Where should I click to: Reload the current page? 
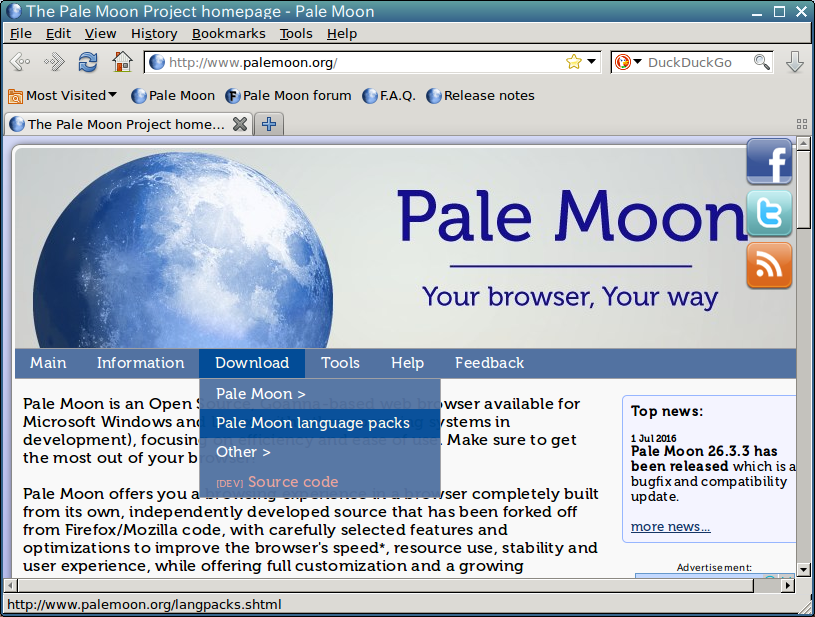click(x=88, y=62)
